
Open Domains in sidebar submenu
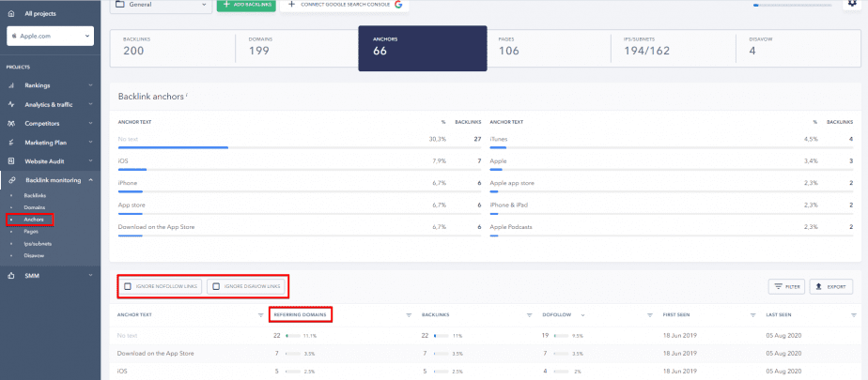(x=35, y=207)
